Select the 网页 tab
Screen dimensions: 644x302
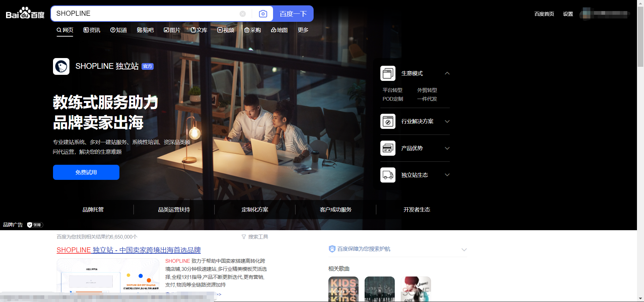click(x=65, y=30)
